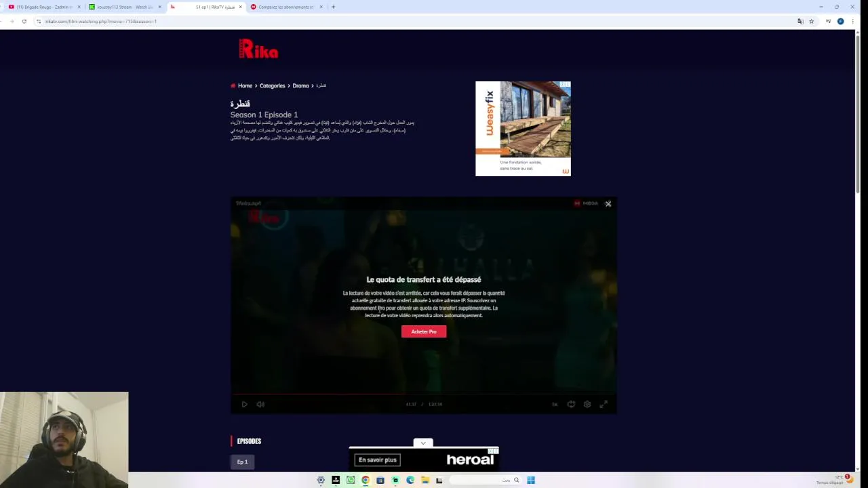
Task: Select the RikaTV S1 ep1 tab
Action: [207, 7]
